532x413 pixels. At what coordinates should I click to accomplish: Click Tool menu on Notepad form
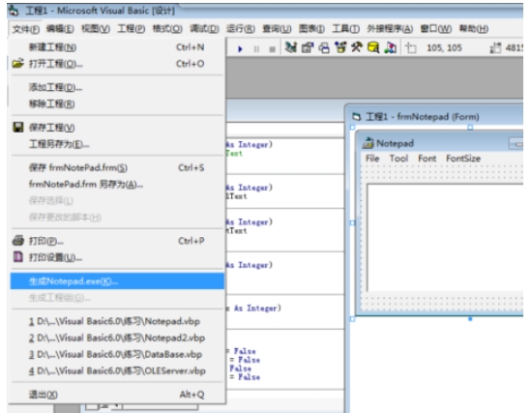tap(399, 159)
